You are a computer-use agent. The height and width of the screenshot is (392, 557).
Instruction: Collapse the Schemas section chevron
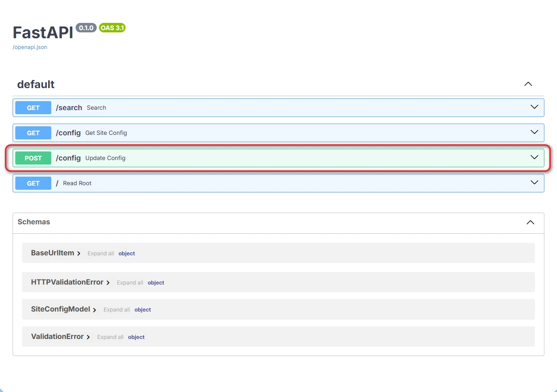pyautogui.click(x=530, y=223)
